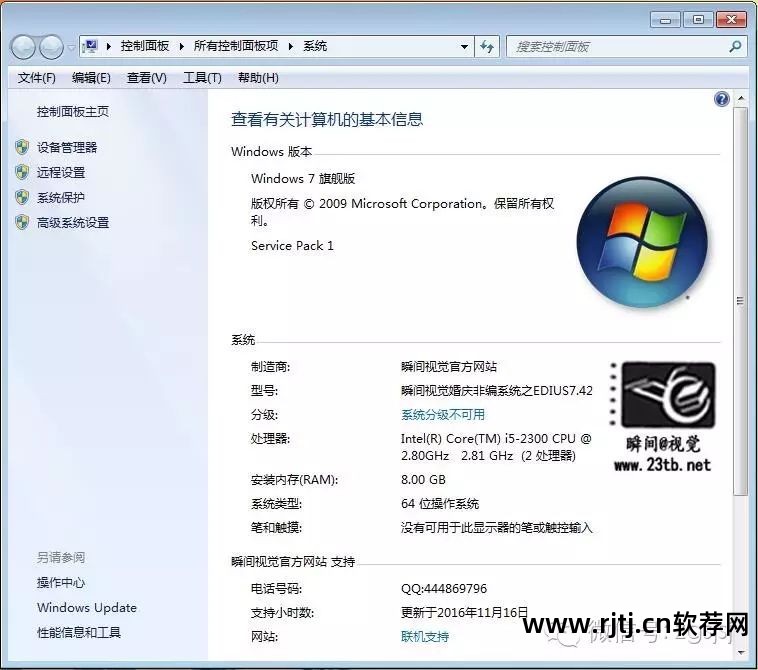Open 操作中心 link
The width and height of the screenshot is (758, 670).
coord(61,583)
